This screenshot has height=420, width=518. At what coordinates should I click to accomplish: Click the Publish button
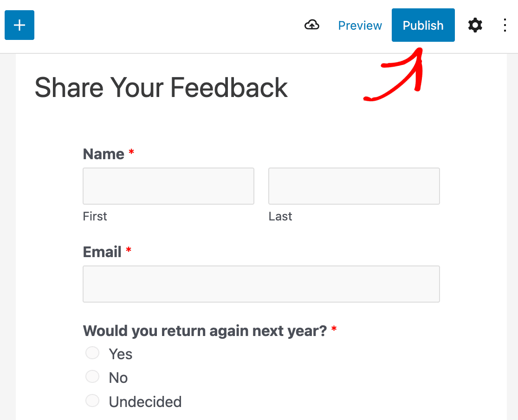point(423,25)
